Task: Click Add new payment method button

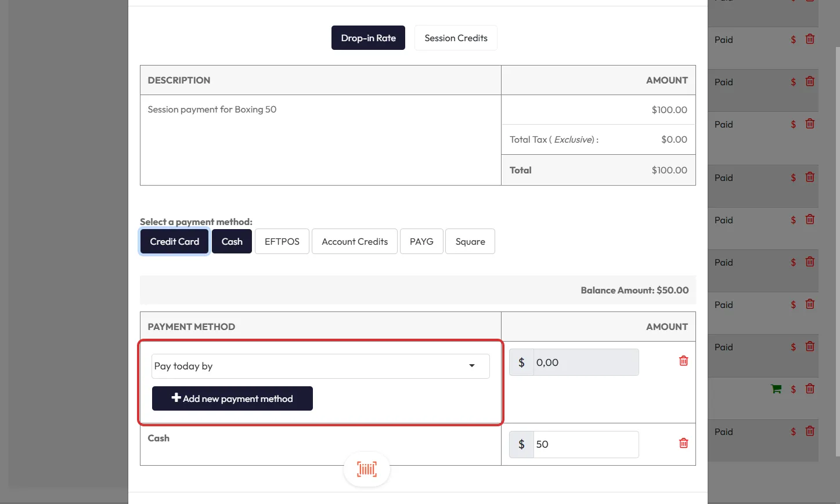Action: pyautogui.click(x=232, y=398)
